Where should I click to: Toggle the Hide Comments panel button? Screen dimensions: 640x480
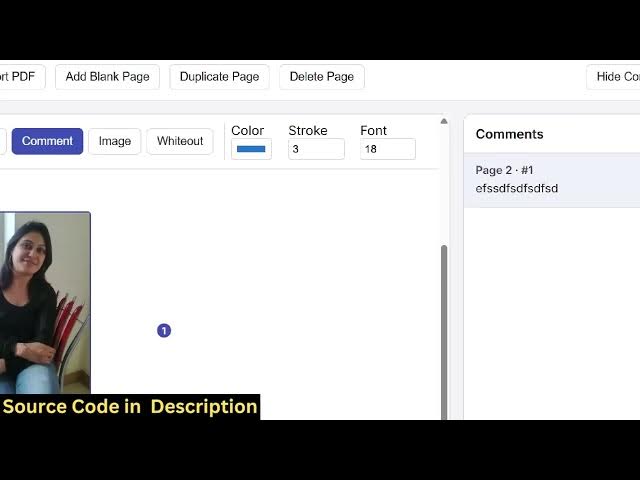(615, 77)
